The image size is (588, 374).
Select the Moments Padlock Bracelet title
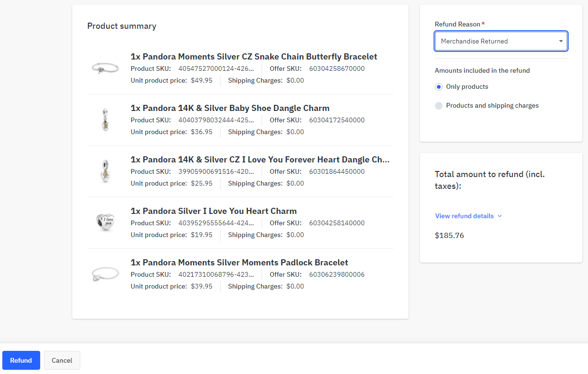[239, 263]
